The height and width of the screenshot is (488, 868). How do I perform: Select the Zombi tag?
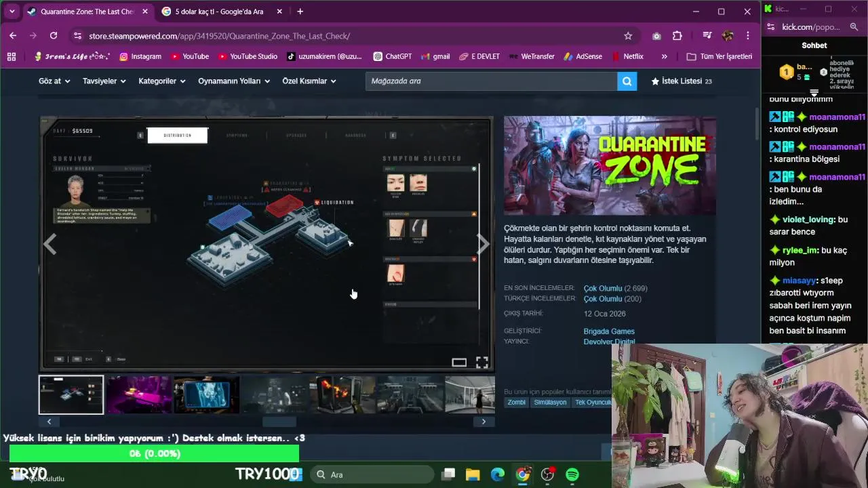coord(517,402)
